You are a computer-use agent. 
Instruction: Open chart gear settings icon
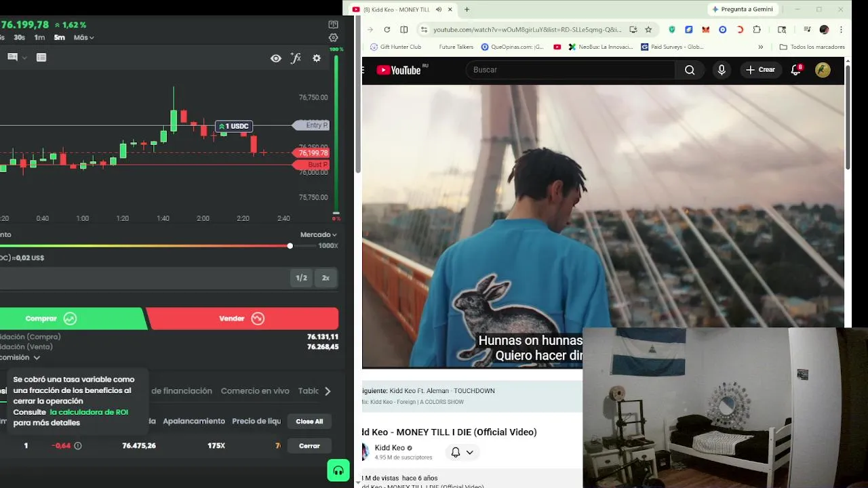coord(317,58)
